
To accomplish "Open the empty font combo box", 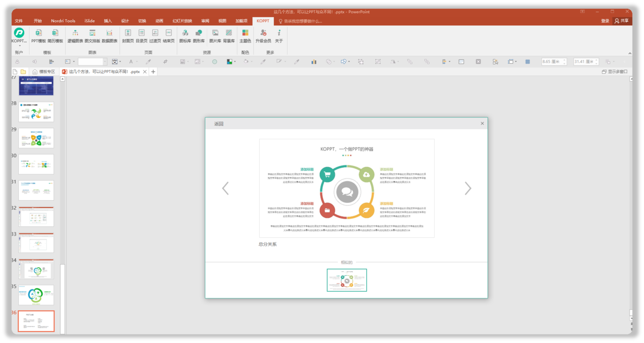I will point(92,62).
